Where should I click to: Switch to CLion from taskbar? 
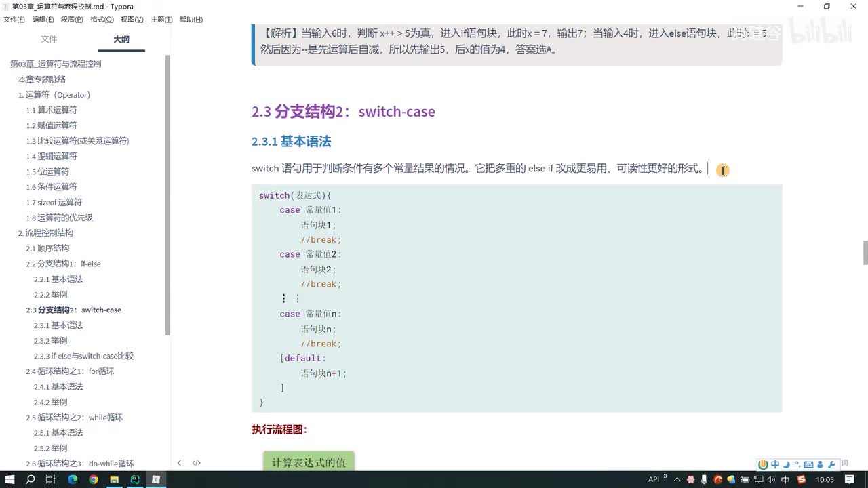135,479
